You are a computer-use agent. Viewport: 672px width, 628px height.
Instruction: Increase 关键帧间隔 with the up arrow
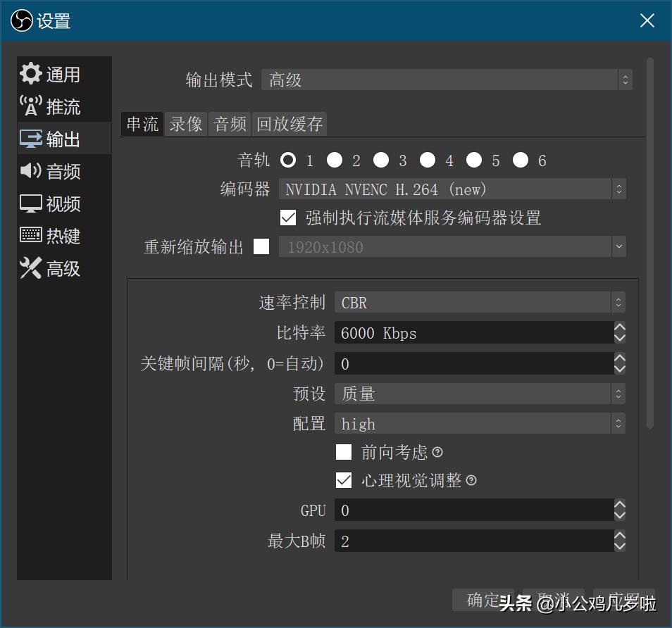pyautogui.click(x=620, y=358)
